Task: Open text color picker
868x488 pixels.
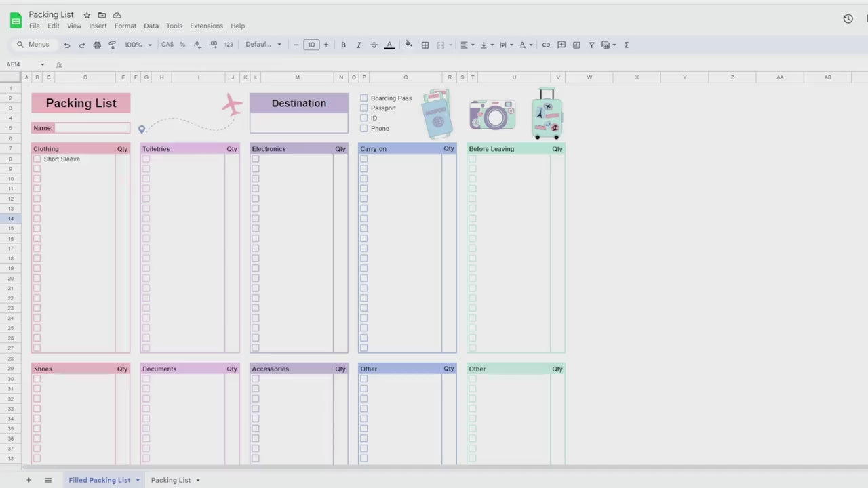Action: 389,45
